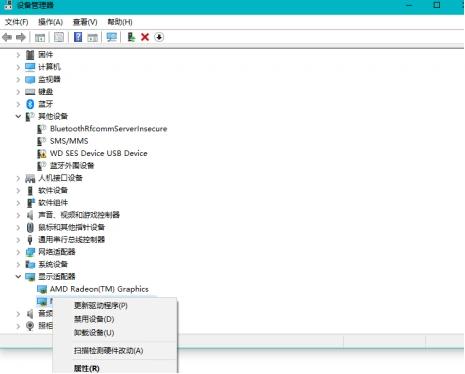
Task: Expand the 键盘 keyboard node
Action: 18,92
